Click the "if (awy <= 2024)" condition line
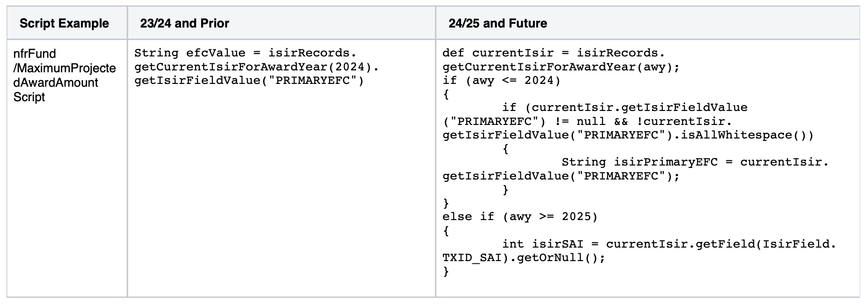The height and width of the screenshot is (304, 868). coord(501,80)
